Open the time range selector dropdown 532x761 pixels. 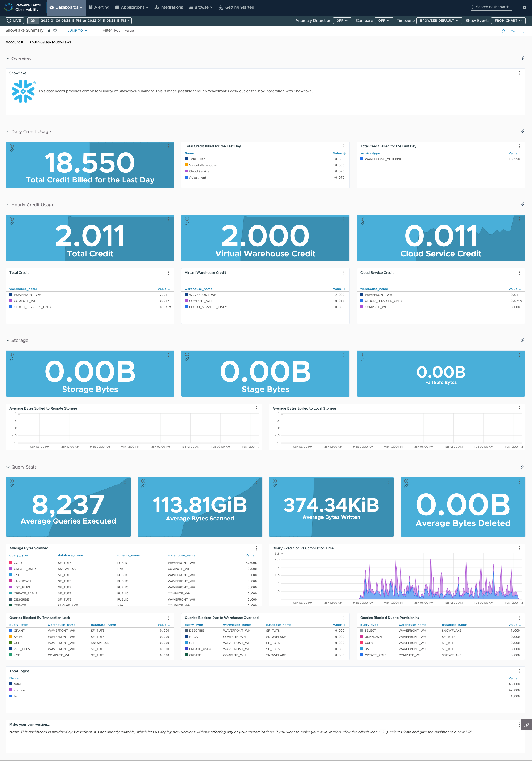pos(85,21)
